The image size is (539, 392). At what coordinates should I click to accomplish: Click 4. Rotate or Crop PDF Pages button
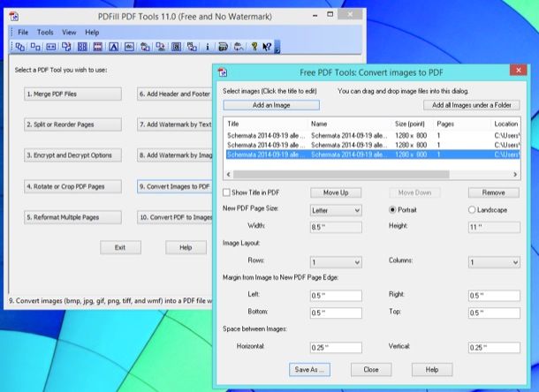click(72, 186)
